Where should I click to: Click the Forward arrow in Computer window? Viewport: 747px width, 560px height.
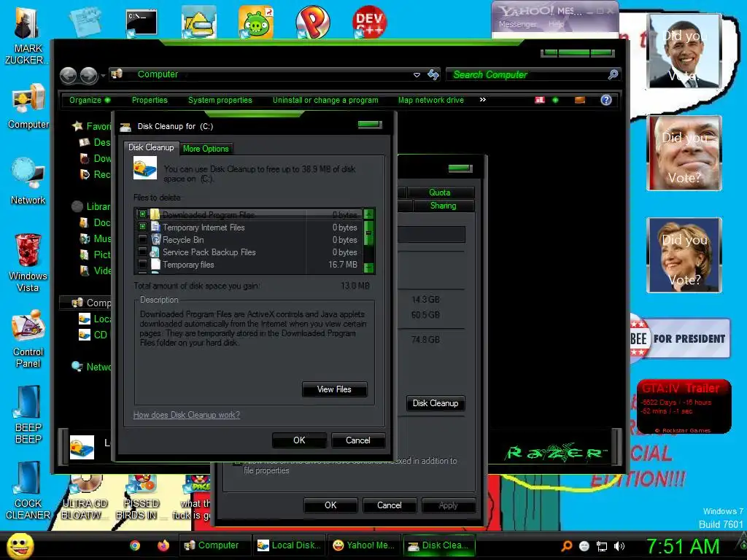(x=88, y=75)
